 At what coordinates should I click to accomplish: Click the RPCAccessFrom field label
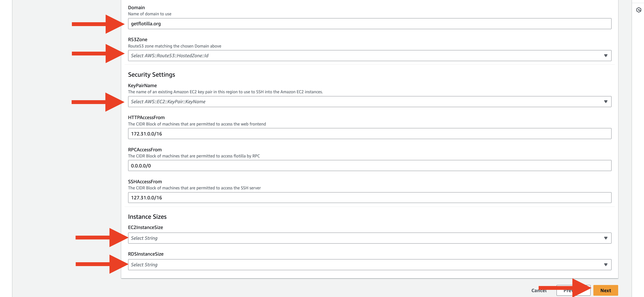145,150
